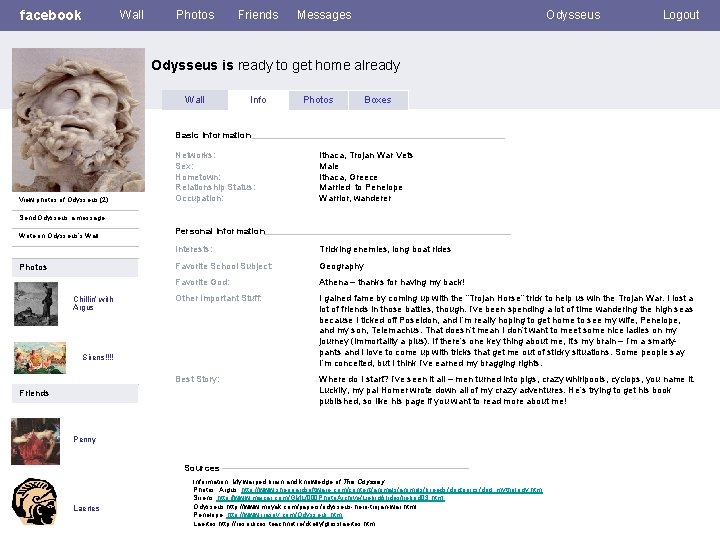720x540 pixels.
Task: Click Odysseus's statue profile picture
Action: pyautogui.click(x=79, y=120)
